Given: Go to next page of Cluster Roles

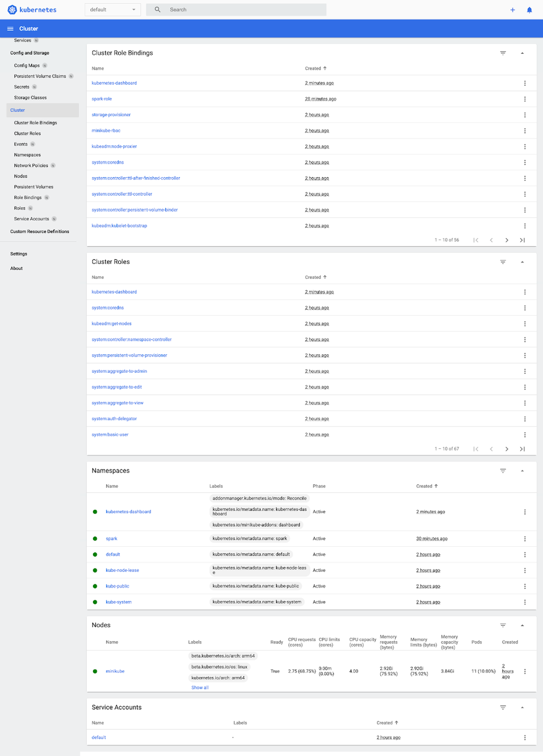Looking at the screenshot, I should click(x=507, y=448).
